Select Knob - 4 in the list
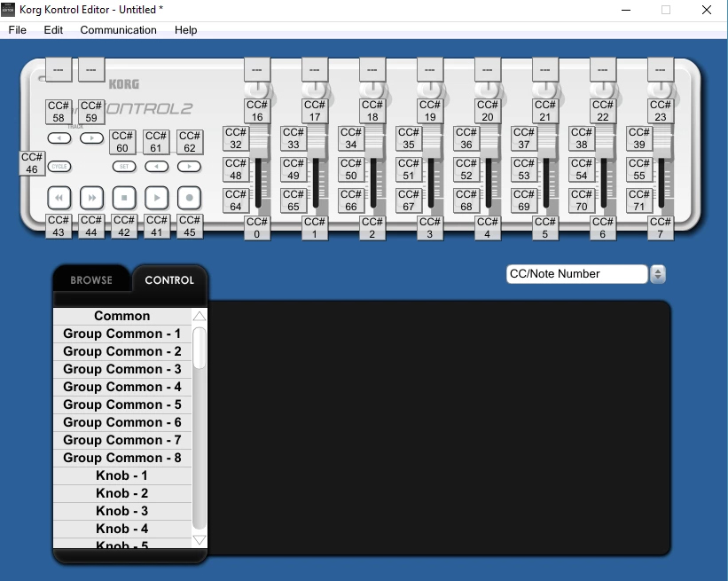Image resolution: width=728 pixels, height=581 pixels. (122, 529)
